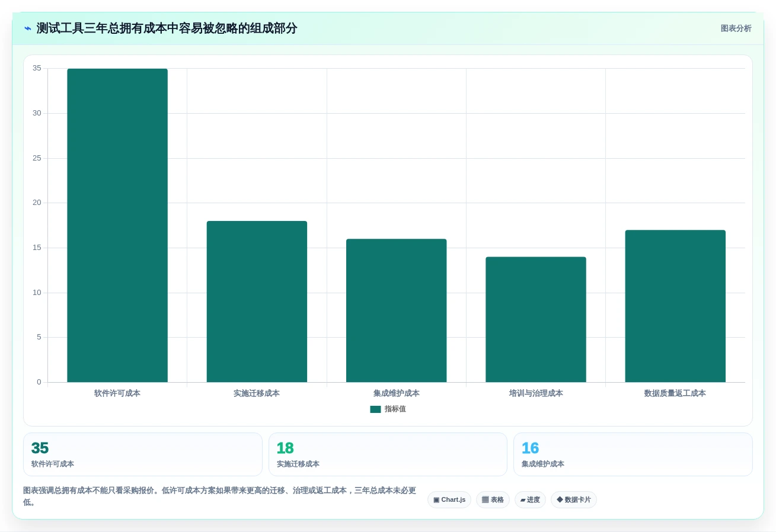Click the Chart.js tag chip
776x532 pixels.
pyautogui.click(x=449, y=500)
